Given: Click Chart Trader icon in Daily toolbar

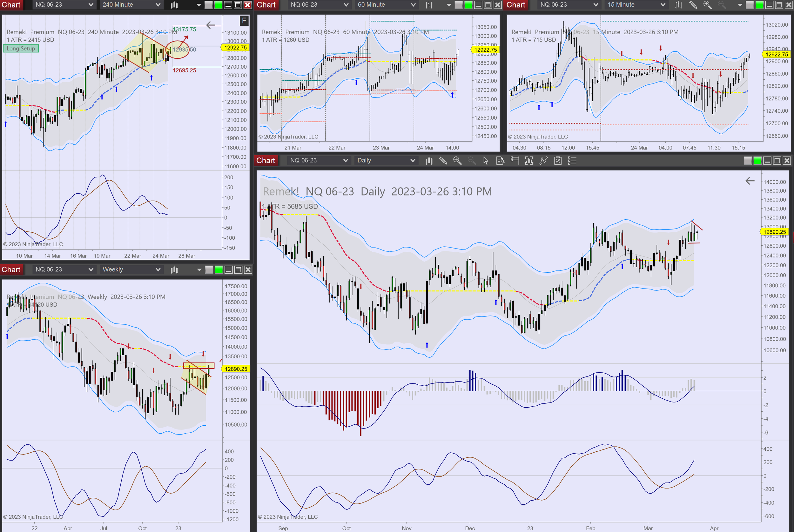Looking at the screenshot, I should [x=515, y=161].
